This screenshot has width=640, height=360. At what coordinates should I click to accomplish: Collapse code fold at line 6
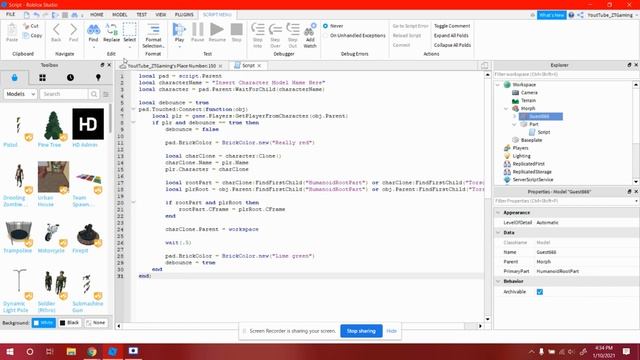pyautogui.click(x=133, y=109)
